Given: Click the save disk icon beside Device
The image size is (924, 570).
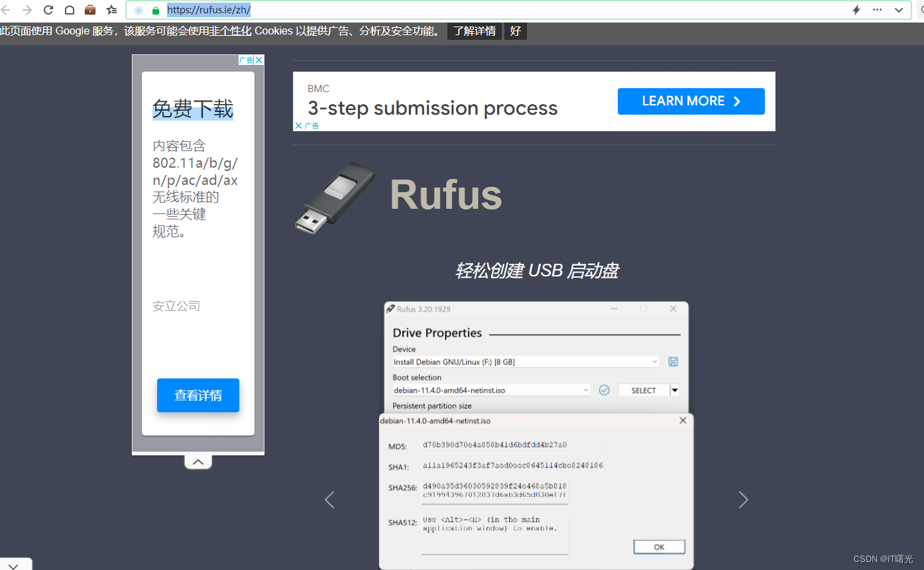Looking at the screenshot, I should pos(673,361).
